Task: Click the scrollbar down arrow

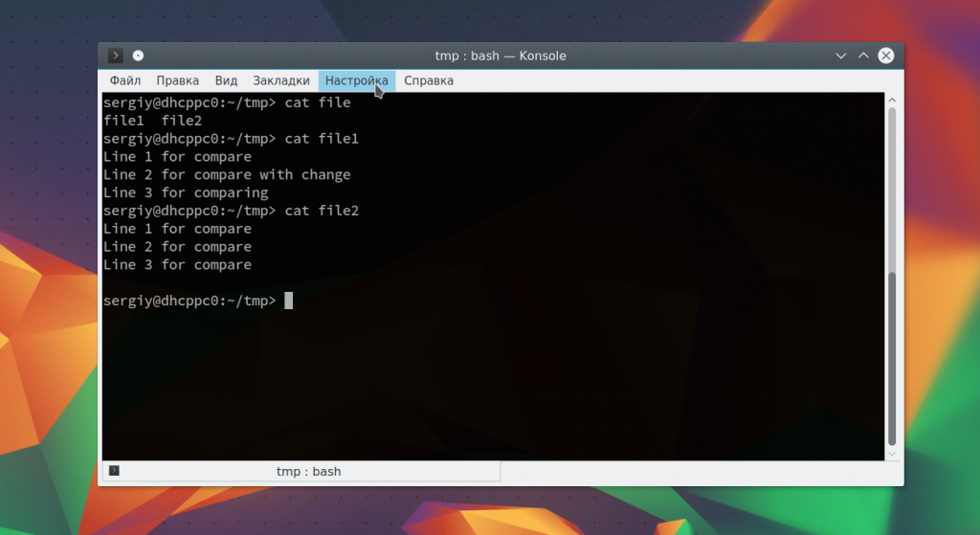Action: click(x=892, y=453)
